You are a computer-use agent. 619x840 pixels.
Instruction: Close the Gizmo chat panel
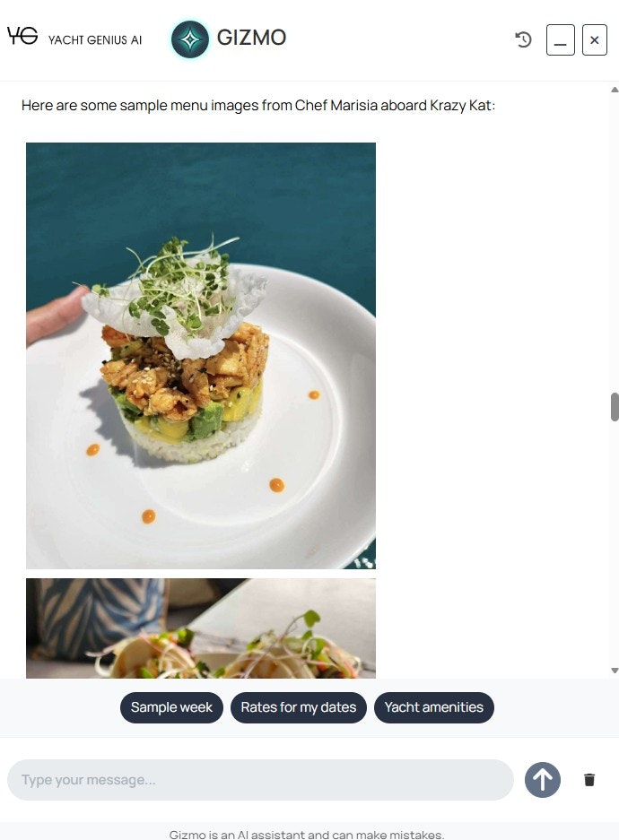pyautogui.click(x=595, y=39)
